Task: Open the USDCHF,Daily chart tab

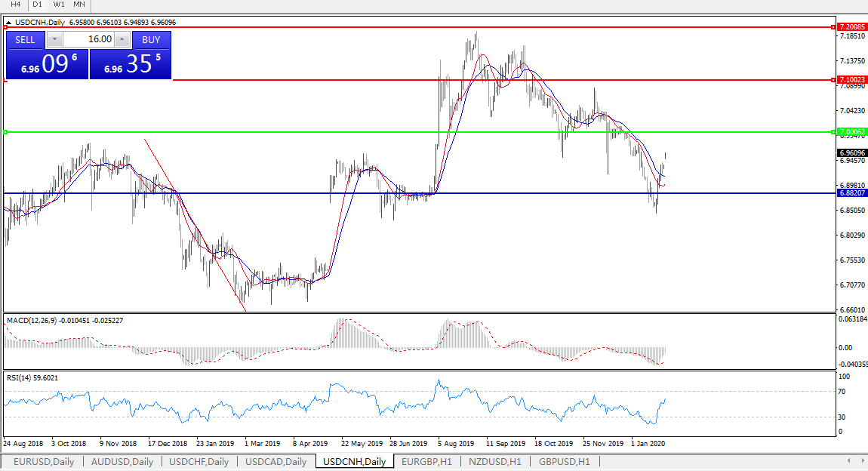Action: [199, 461]
